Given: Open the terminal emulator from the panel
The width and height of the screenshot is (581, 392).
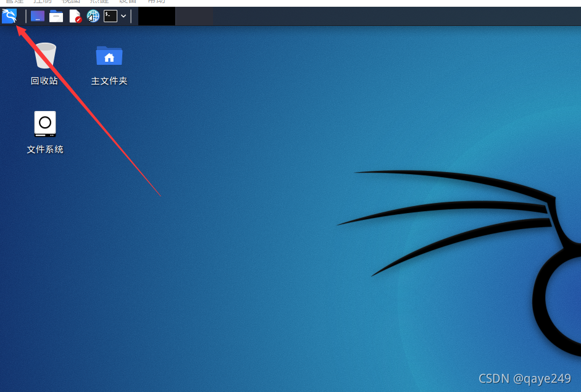Looking at the screenshot, I should click(111, 16).
